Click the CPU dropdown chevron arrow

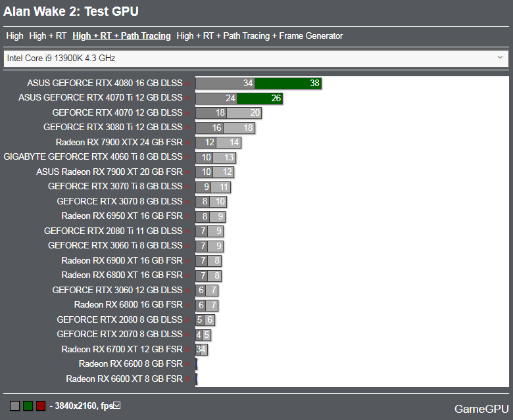[500, 58]
